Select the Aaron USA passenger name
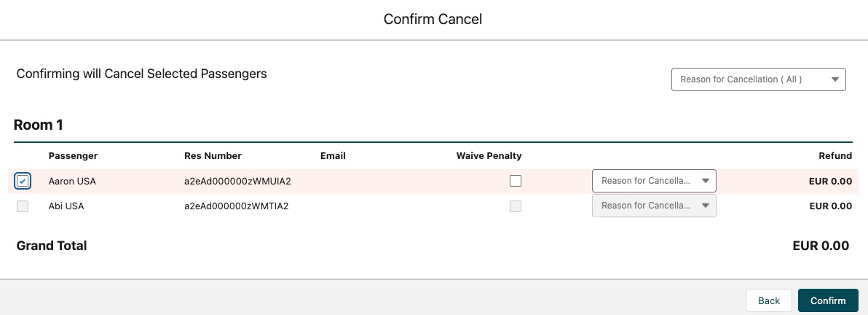 point(72,181)
